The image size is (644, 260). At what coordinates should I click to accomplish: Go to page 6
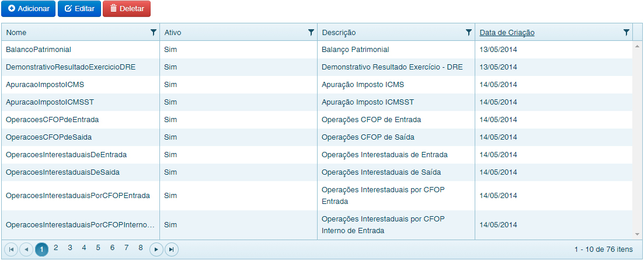click(x=112, y=248)
